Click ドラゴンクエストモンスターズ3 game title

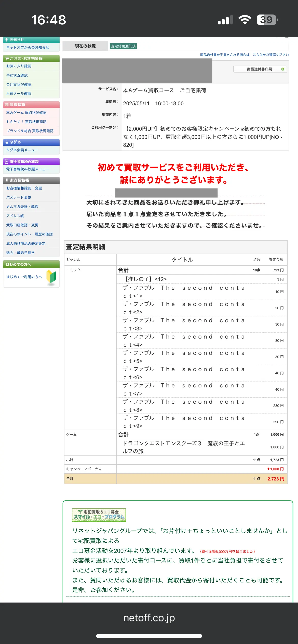tap(184, 447)
